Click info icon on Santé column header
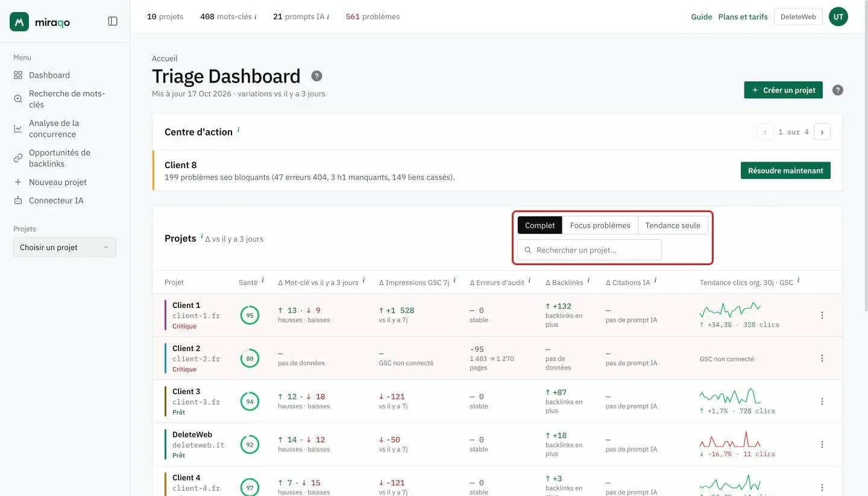The image size is (868, 496). [x=263, y=280]
